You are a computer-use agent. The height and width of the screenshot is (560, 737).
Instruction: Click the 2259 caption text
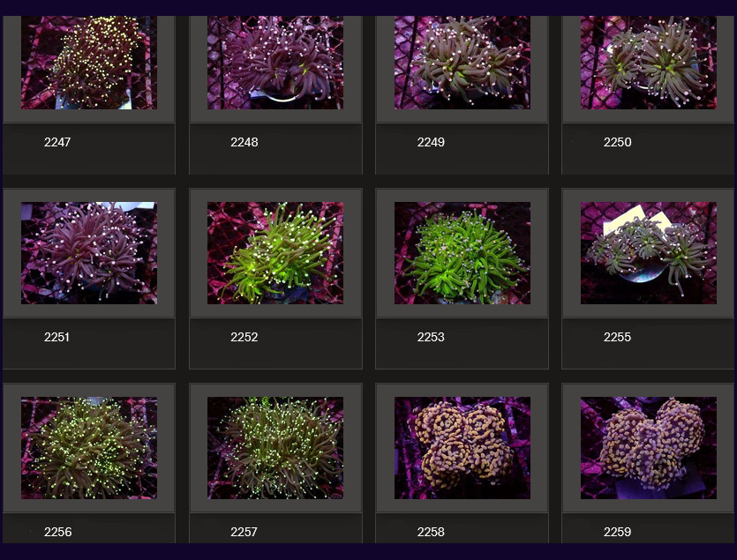[x=617, y=532]
